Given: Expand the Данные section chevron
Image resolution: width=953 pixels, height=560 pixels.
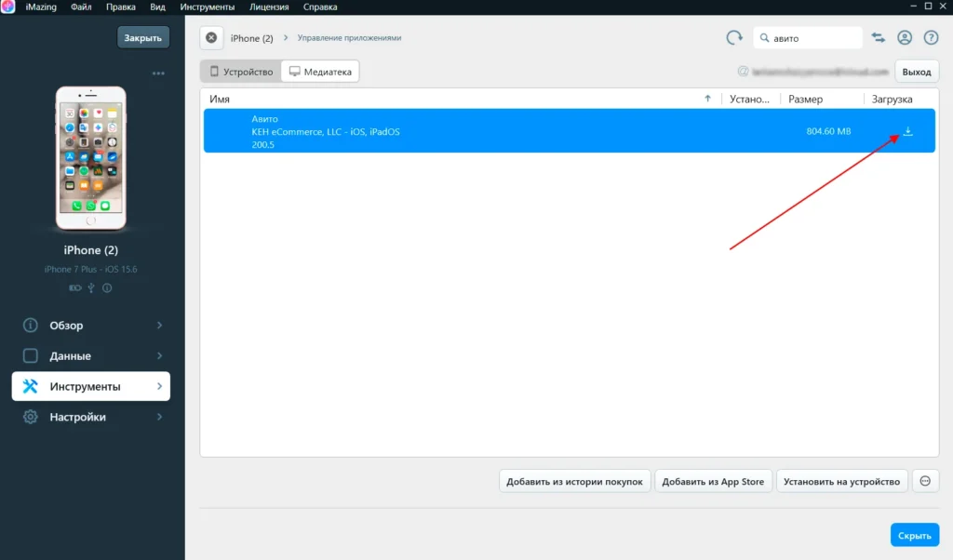Looking at the screenshot, I should pyautogui.click(x=159, y=355).
